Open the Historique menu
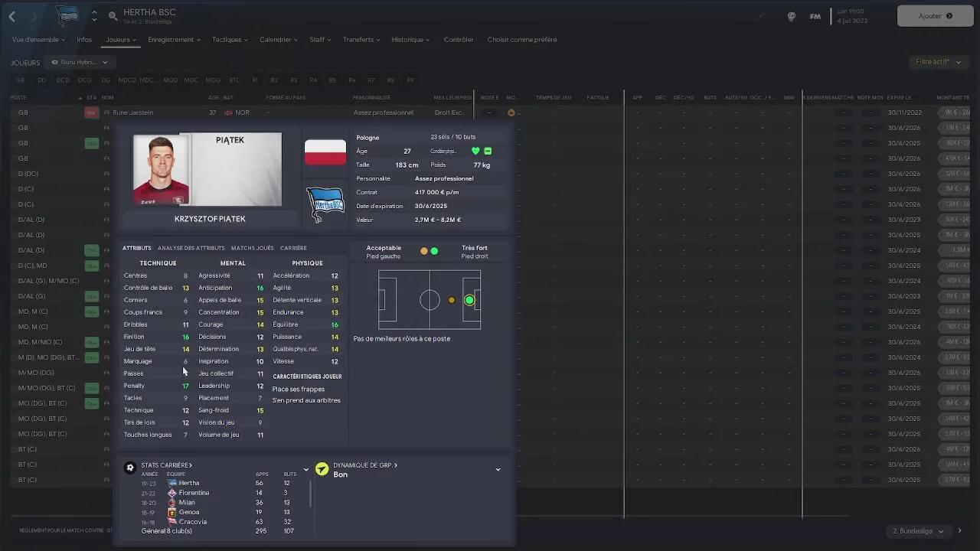Viewport: 980px width, 551px height. [x=410, y=40]
